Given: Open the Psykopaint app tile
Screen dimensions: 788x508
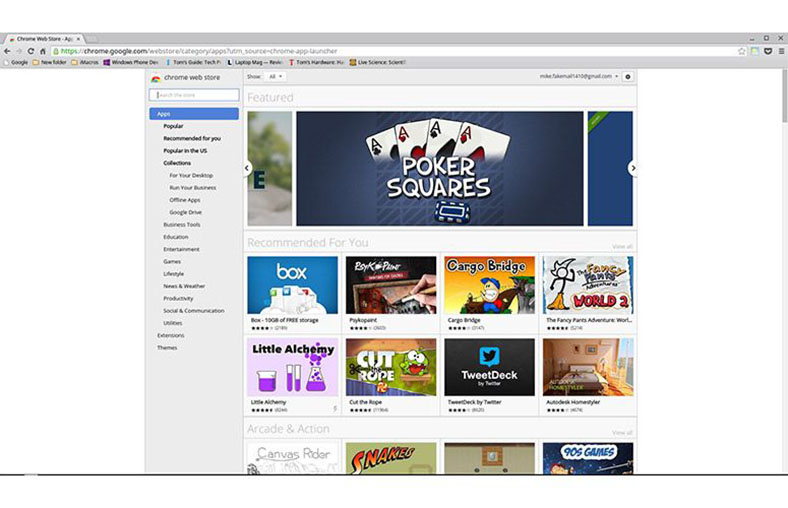Looking at the screenshot, I should click(391, 293).
